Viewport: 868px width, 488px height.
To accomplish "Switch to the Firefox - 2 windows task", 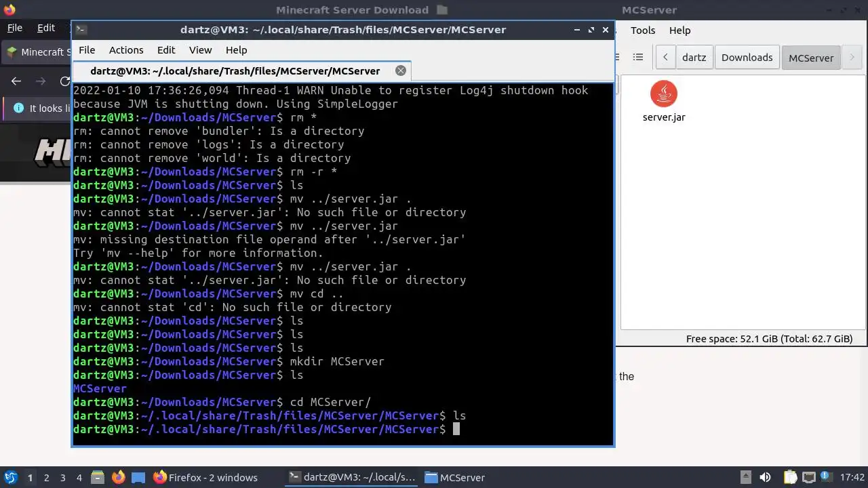I will click(x=205, y=478).
